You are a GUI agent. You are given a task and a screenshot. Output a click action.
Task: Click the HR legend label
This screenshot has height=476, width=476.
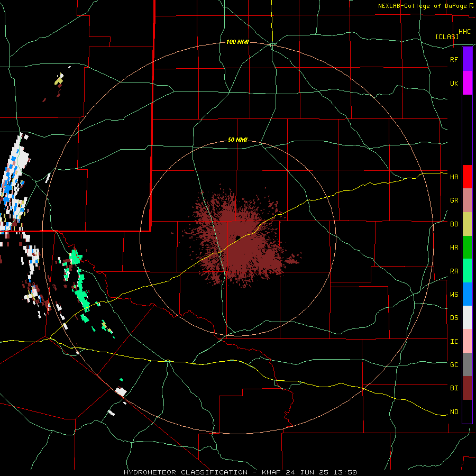(x=454, y=248)
